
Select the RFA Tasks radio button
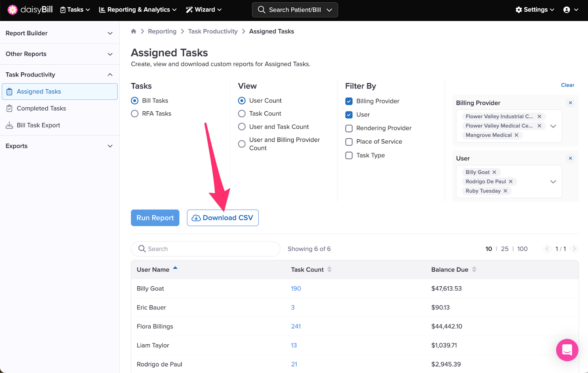pyautogui.click(x=135, y=114)
